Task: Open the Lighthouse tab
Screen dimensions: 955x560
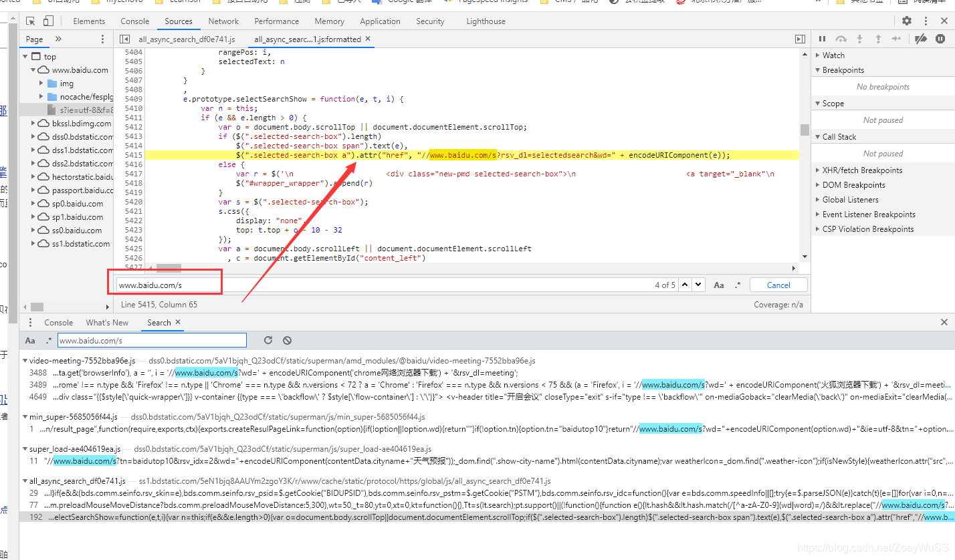Action: click(x=486, y=21)
